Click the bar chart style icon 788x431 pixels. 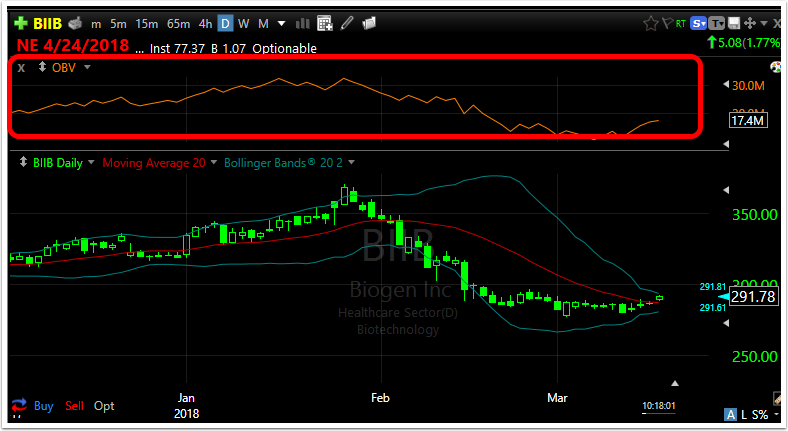(303, 23)
